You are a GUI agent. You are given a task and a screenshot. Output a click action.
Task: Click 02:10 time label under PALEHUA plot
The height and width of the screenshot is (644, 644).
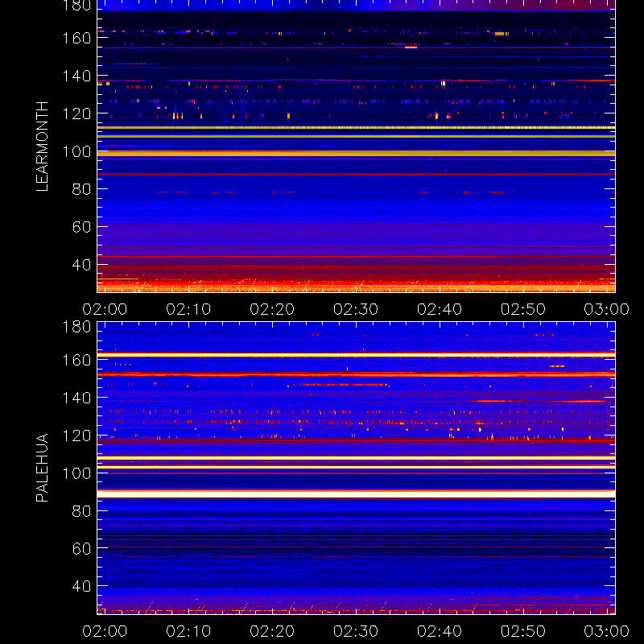(188, 631)
